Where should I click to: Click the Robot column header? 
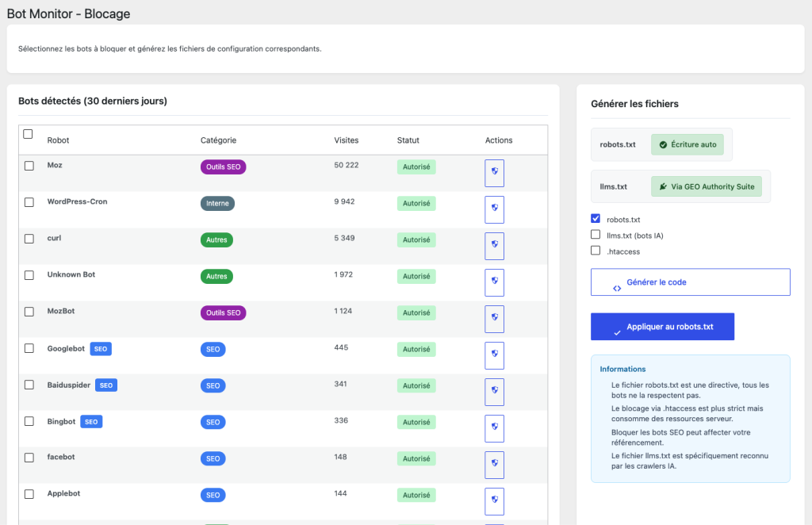[x=58, y=140]
